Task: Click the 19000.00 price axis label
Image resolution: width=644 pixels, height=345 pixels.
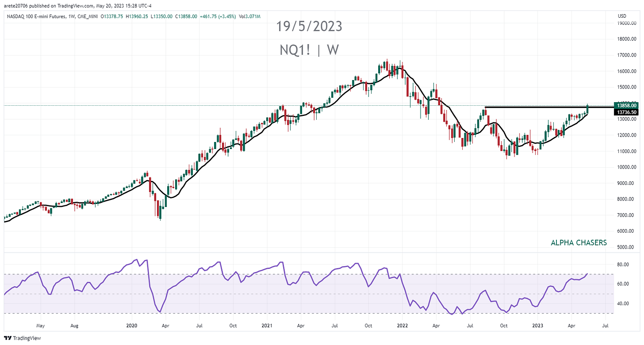Action: 627,23
